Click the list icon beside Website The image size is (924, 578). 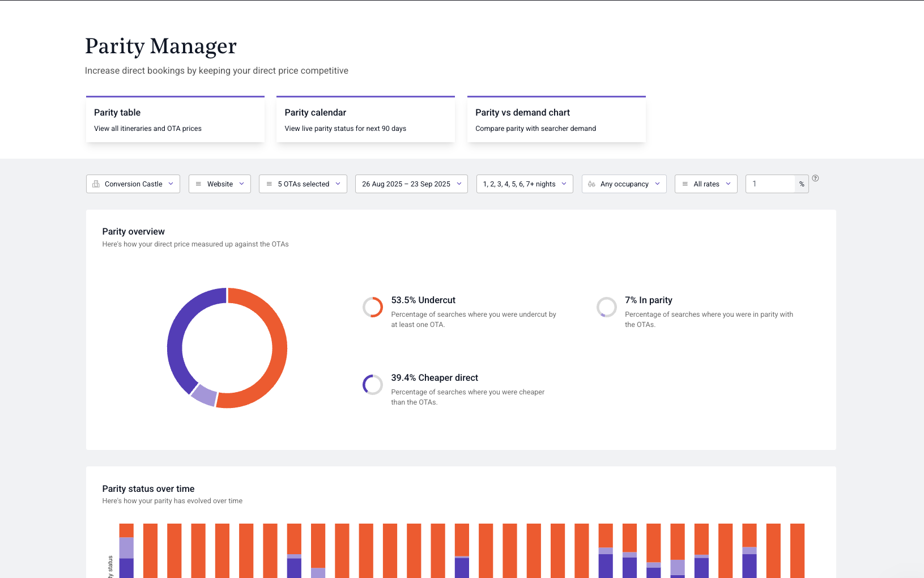(x=198, y=184)
